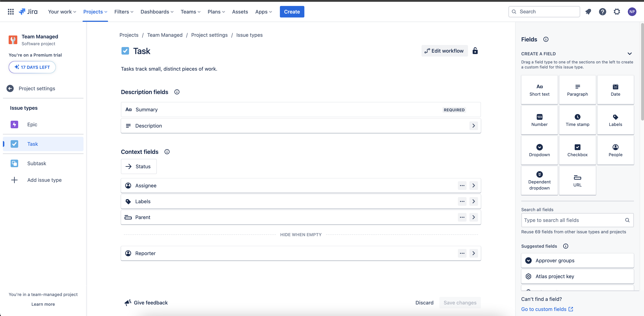Select the People field type

[616, 150]
